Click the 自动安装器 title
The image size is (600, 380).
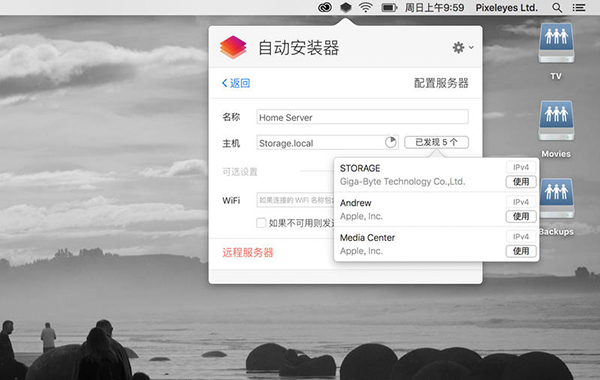(298, 48)
